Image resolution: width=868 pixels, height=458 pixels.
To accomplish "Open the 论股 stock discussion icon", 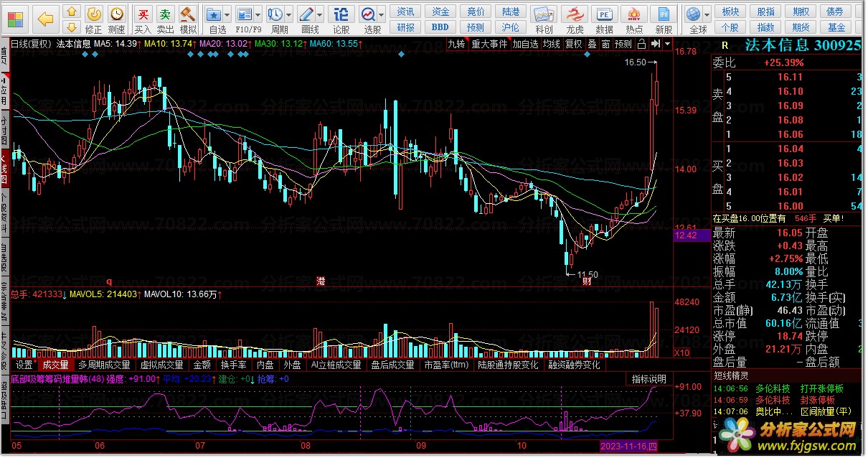I will pyautogui.click(x=341, y=19).
